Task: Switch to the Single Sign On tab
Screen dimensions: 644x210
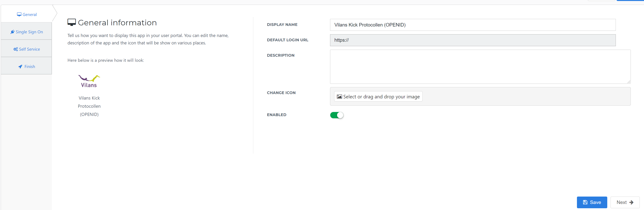Action: (x=26, y=32)
